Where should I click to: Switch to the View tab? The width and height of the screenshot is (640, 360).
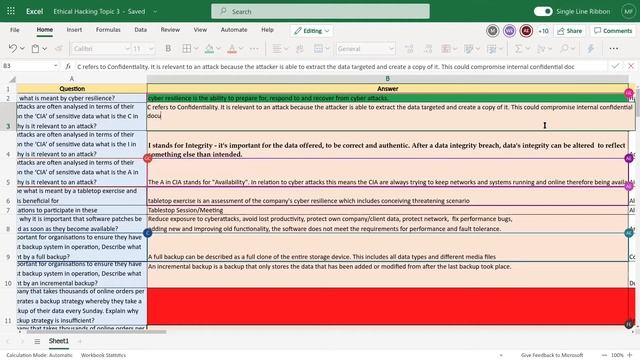[x=200, y=30]
